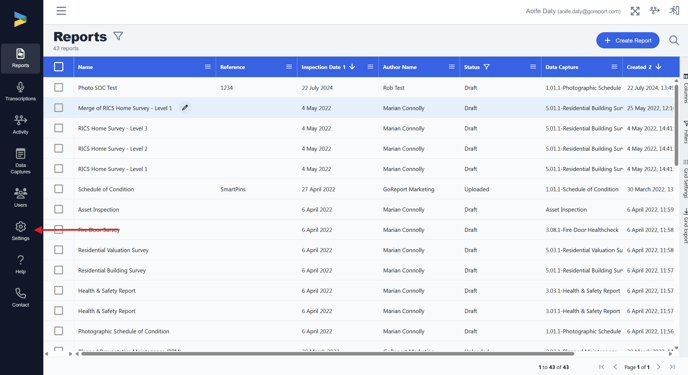Click the right scroll arrow of horizontal scrollbar
The image size is (688, 375).
pyautogui.click(x=670, y=354)
